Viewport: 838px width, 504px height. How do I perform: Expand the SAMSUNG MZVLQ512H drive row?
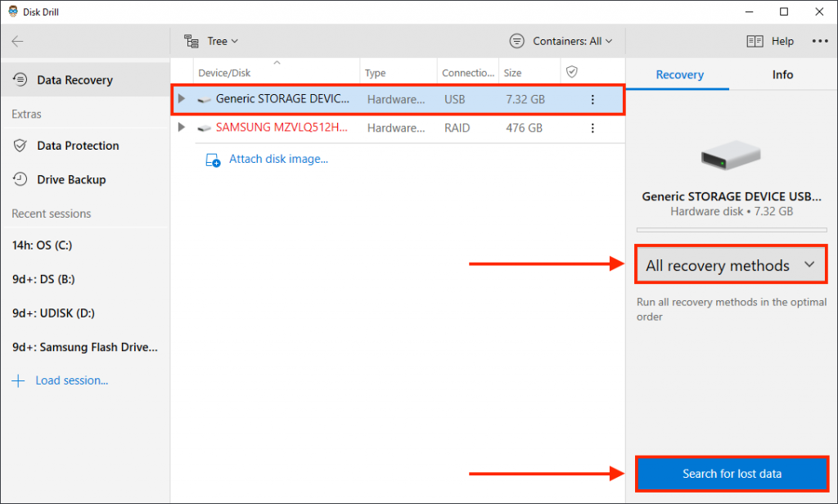[x=182, y=128]
